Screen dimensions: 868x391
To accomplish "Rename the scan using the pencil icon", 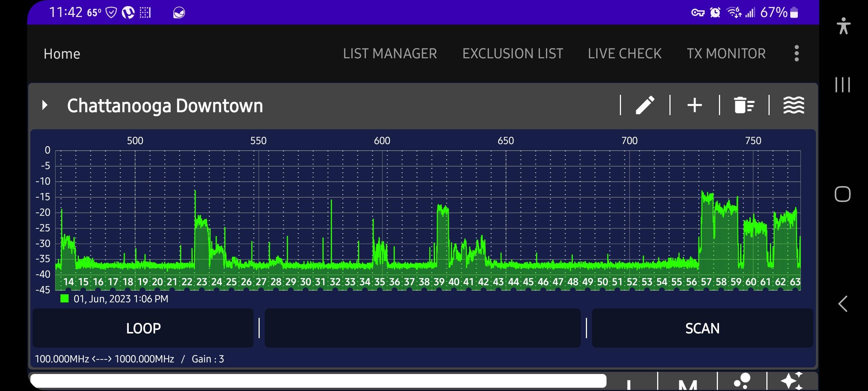I will coord(645,105).
